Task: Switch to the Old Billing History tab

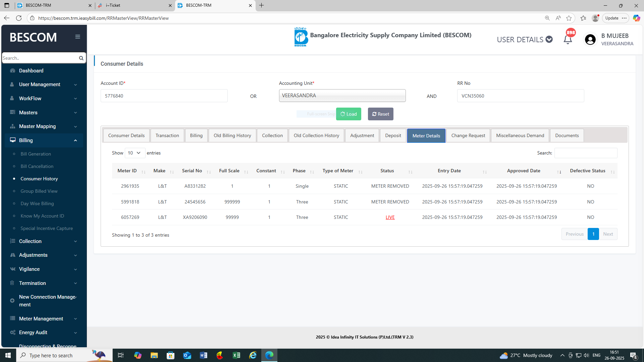Action: click(x=232, y=136)
